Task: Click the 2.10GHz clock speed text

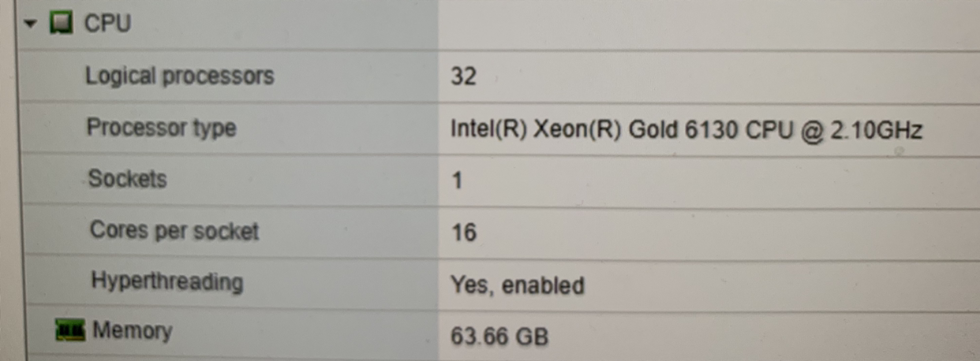Action: (875, 128)
